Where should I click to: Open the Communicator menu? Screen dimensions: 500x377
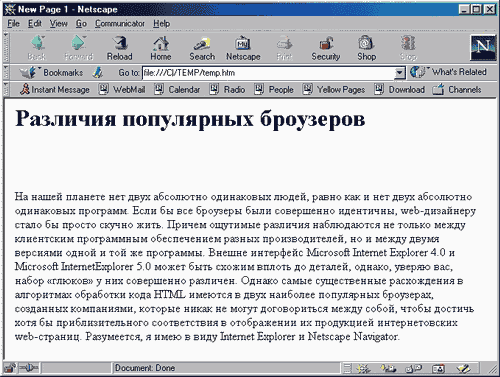[x=120, y=24]
